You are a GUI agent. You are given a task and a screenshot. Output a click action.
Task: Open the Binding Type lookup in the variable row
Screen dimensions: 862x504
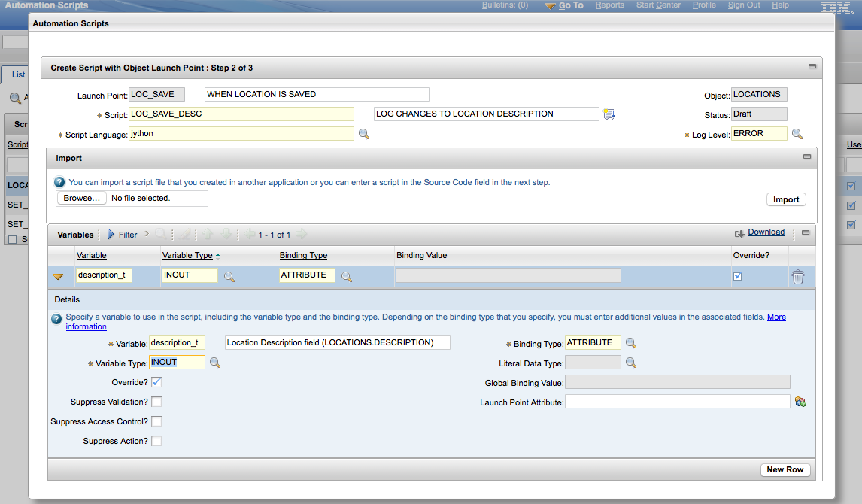tap(347, 275)
